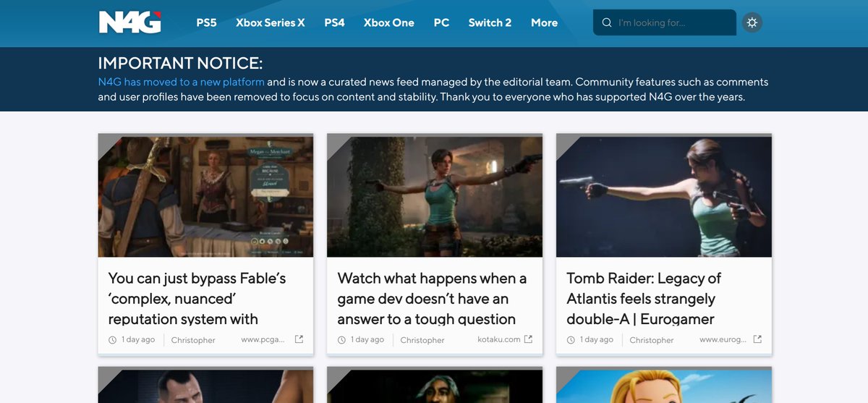Click clock icon on Tomb Raider card
Viewport: 868px width, 403px height.
coord(571,340)
